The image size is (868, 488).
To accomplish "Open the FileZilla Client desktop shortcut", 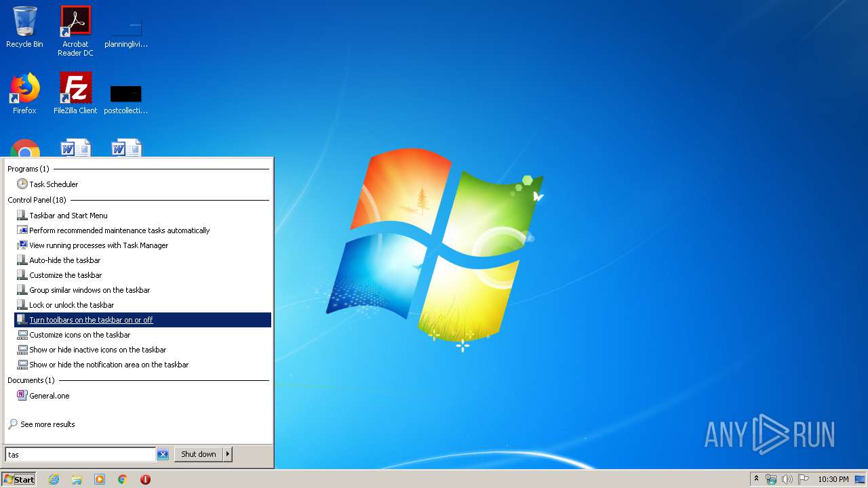I will (x=75, y=94).
